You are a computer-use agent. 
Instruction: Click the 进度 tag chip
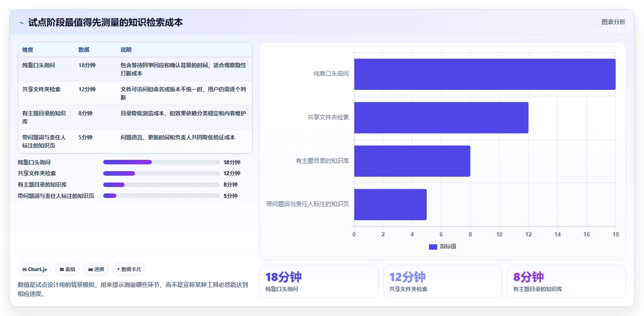coord(96,269)
